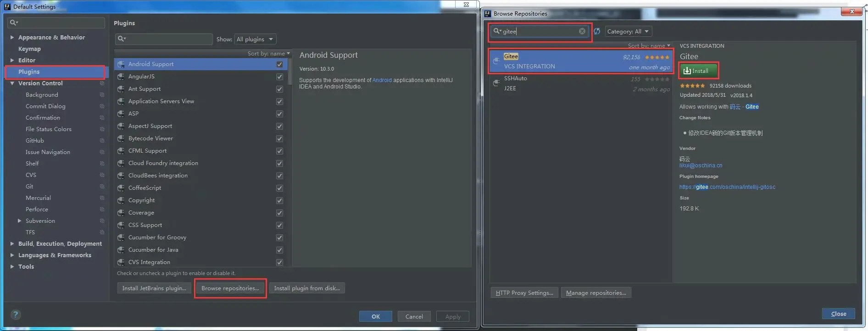868x331 pixels.
Task: Click Install JetBrains plugin button
Action: (154, 288)
